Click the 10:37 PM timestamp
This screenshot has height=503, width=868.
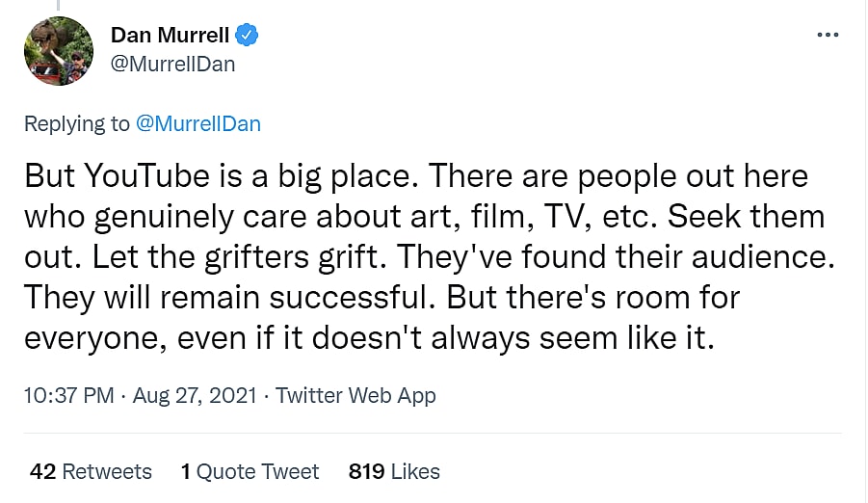pos(68,395)
